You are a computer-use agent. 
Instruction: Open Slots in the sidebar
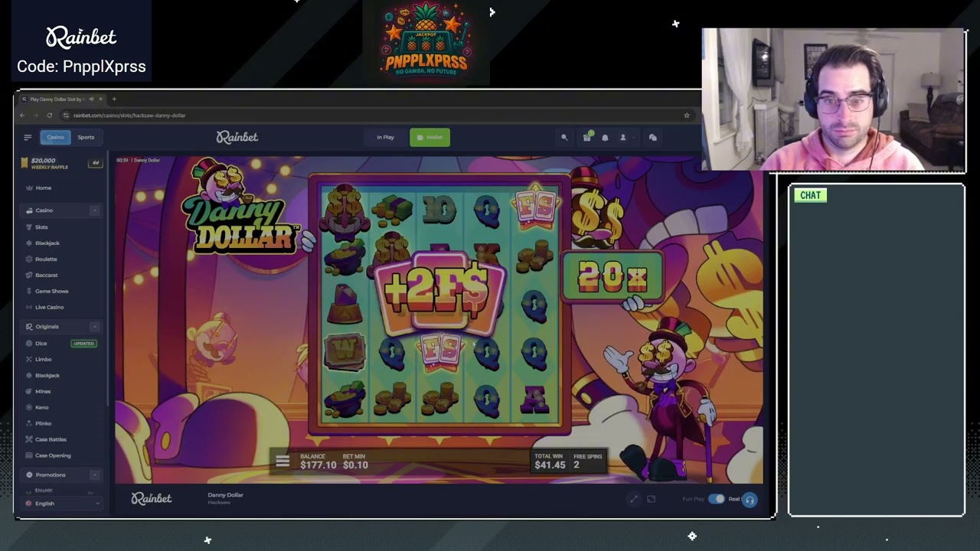(41, 227)
